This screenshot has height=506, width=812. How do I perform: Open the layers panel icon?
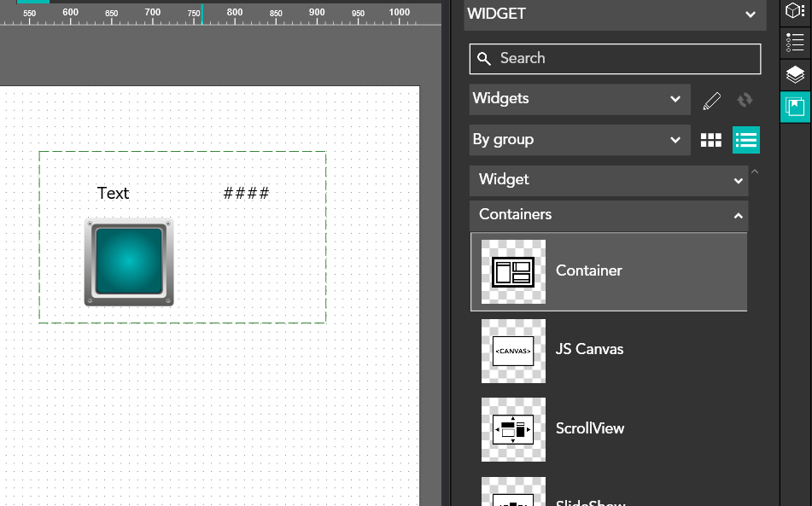click(795, 75)
